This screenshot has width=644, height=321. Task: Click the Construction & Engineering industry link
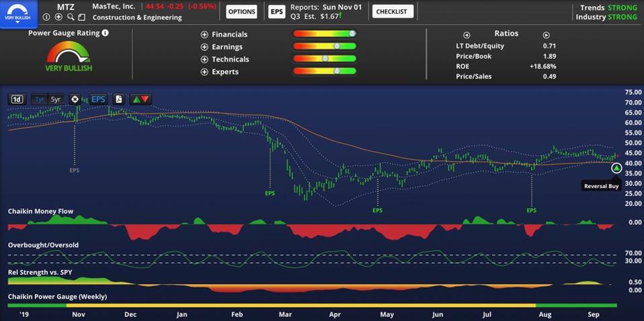(137, 17)
